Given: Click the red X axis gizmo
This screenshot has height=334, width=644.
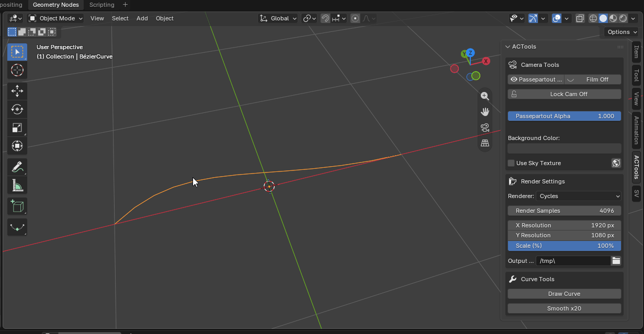Looking at the screenshot, I should pos(486,61).
